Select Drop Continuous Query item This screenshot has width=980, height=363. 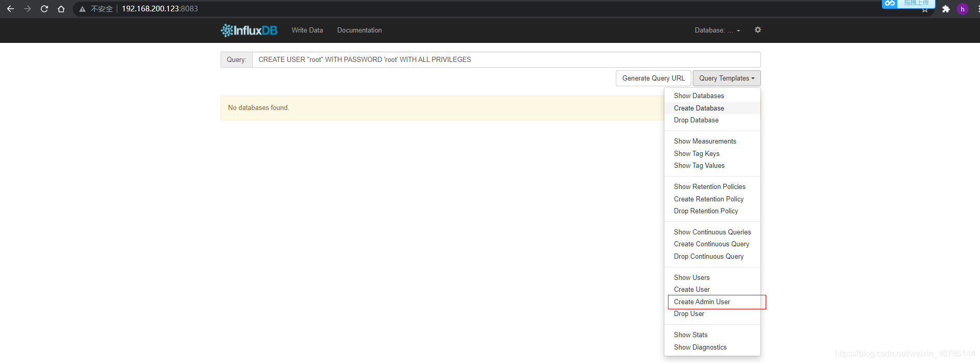712,257
